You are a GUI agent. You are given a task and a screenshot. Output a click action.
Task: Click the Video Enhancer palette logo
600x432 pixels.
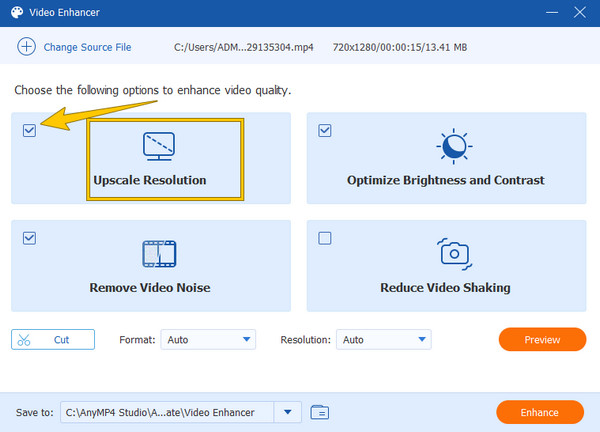tap(17, 12)
